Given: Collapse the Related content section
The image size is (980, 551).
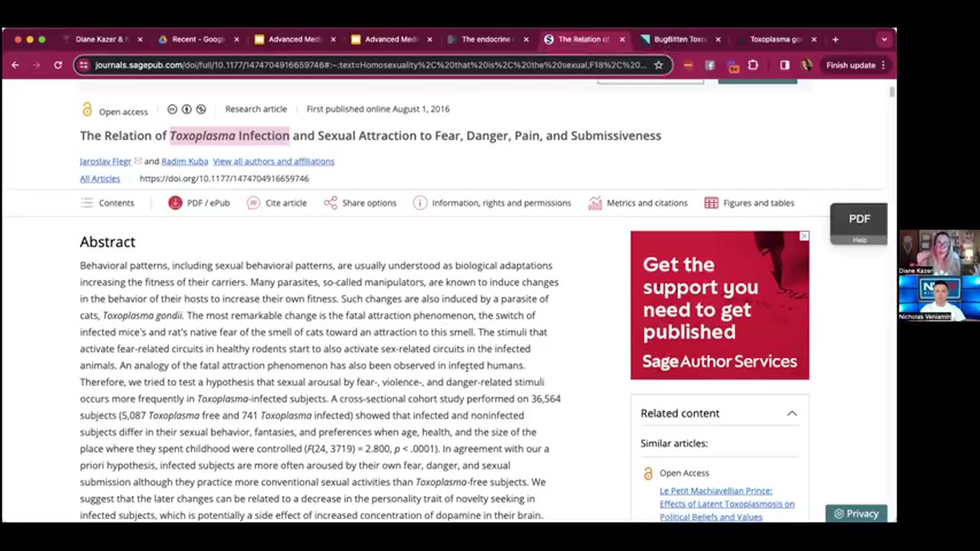Looking at the screenshot, I should click(792, 413).
